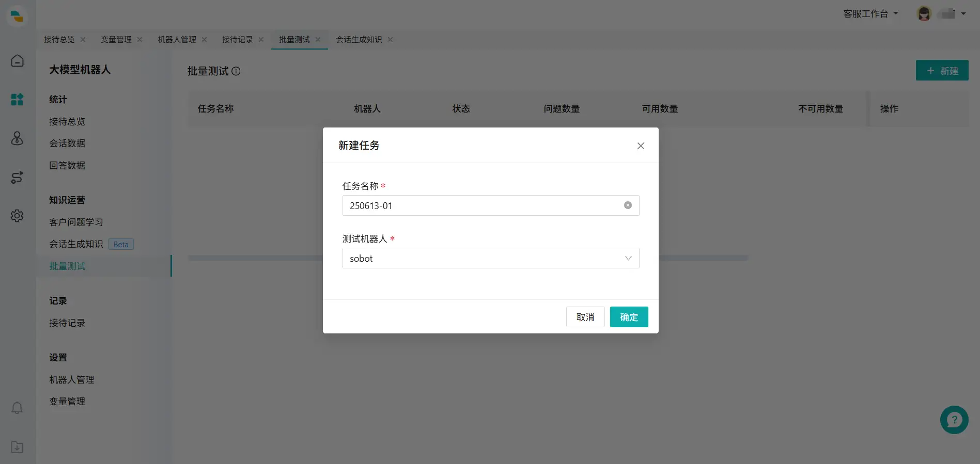Click the 新建 button
This screenshot has width=980, height=464.
tap(942, 70)
